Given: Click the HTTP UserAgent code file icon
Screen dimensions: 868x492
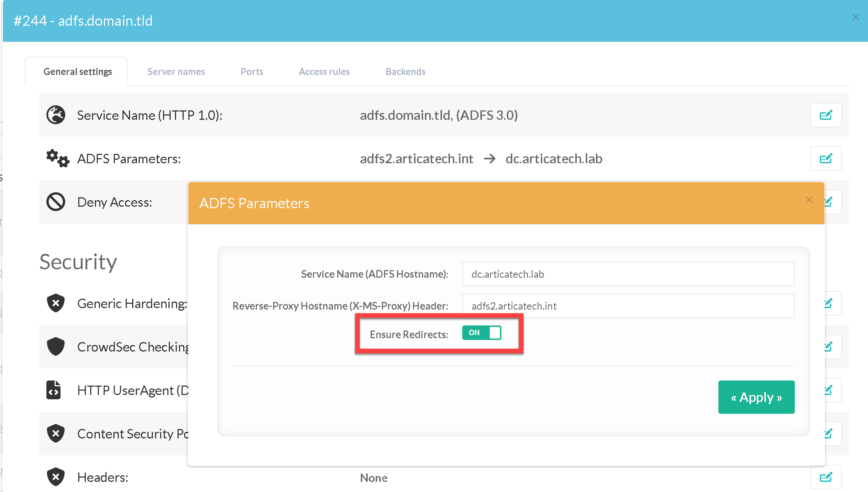Looking at the screenshot, I should point(54,390).
